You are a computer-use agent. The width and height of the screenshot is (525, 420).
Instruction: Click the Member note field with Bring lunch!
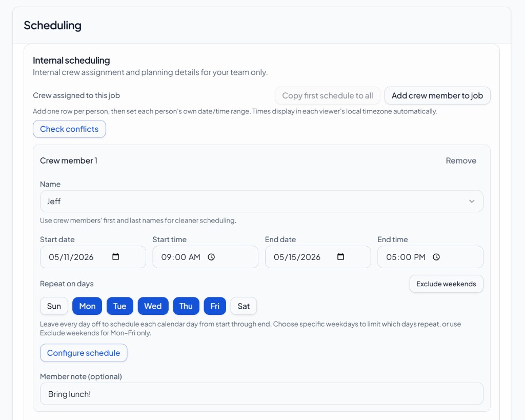[x=261, y=394]
